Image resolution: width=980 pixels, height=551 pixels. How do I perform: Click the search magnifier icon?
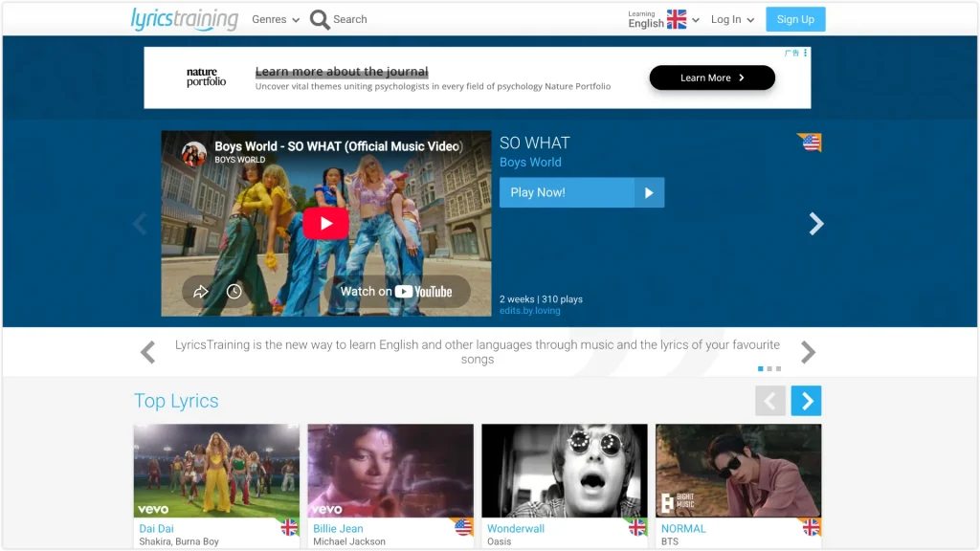pyautogui.click(x=320, y=19)
